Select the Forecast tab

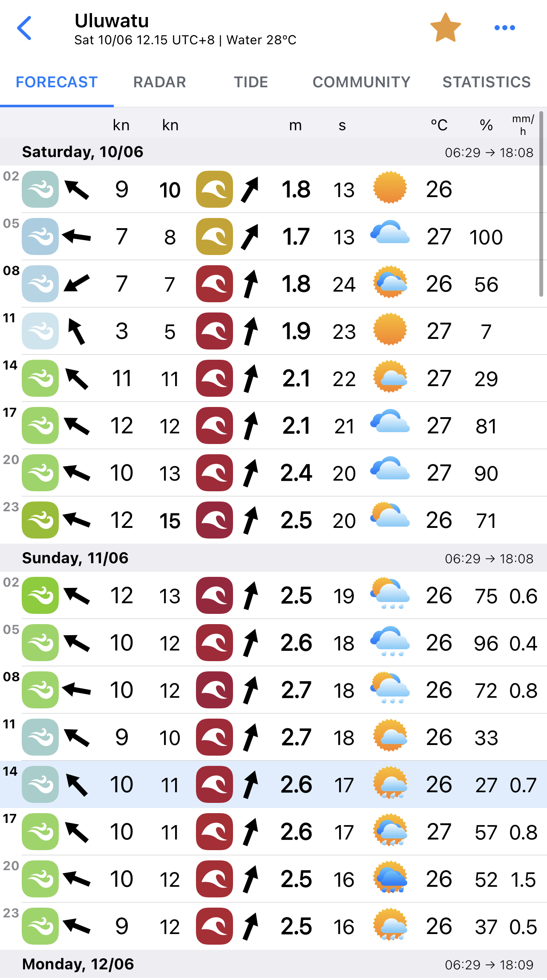[57, 82]
